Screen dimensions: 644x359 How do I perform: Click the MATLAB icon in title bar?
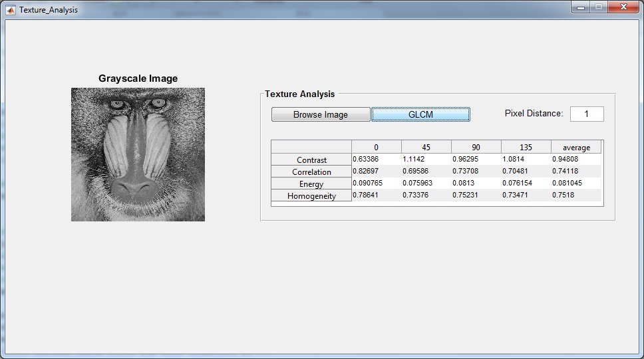11,10
